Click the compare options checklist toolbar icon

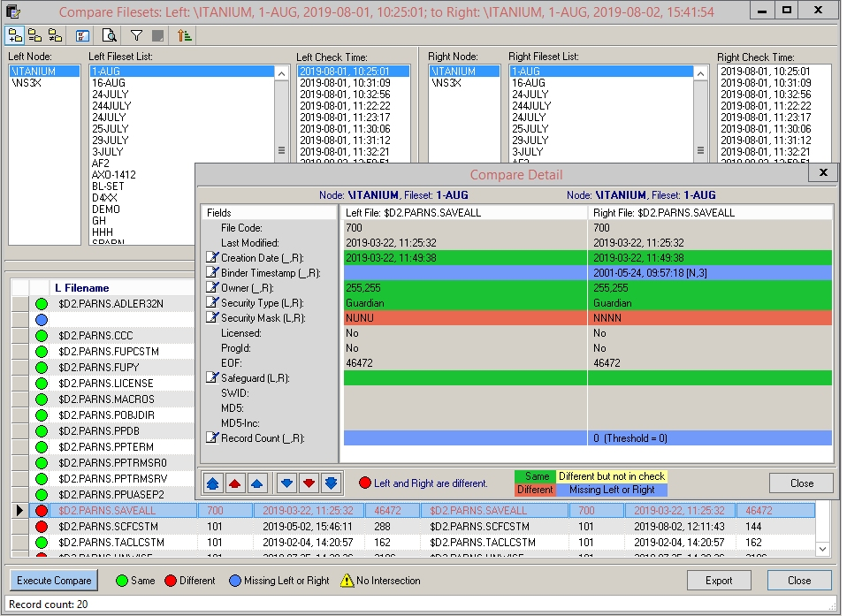tap(82, 35)
